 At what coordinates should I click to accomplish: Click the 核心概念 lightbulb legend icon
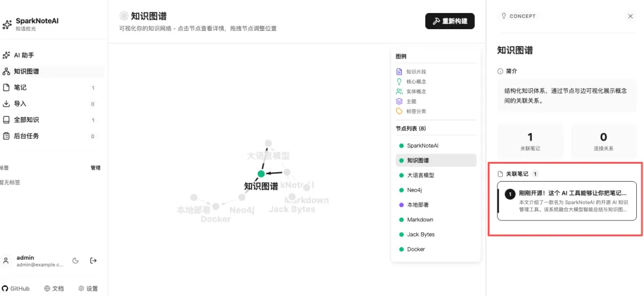pos(399,82)
